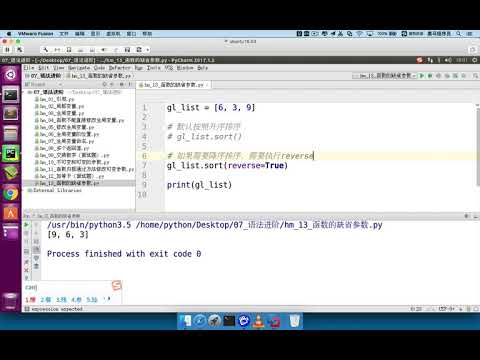Run the script with green Run button

click(x=422, y=76)
